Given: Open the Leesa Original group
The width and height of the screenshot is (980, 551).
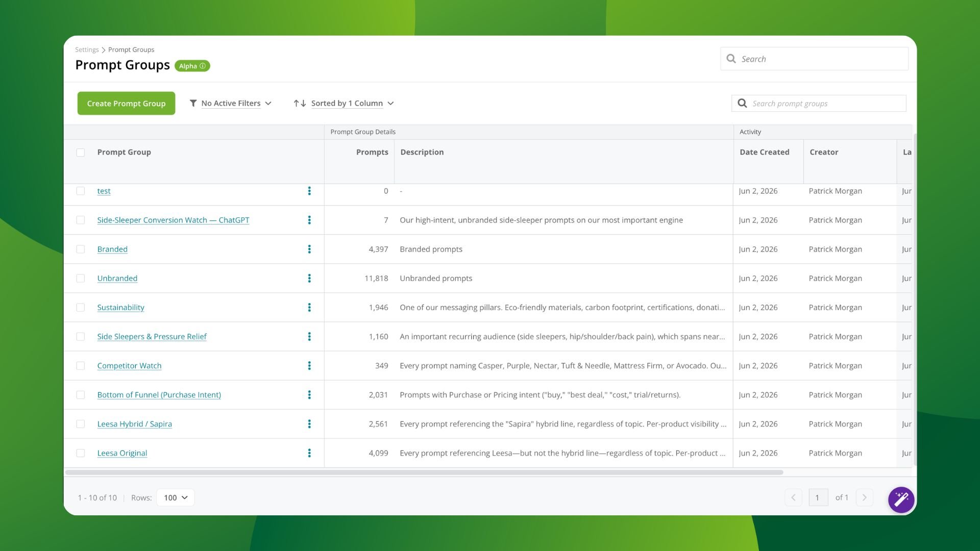Looking at the screenshot, I should [x=122, y=453].
